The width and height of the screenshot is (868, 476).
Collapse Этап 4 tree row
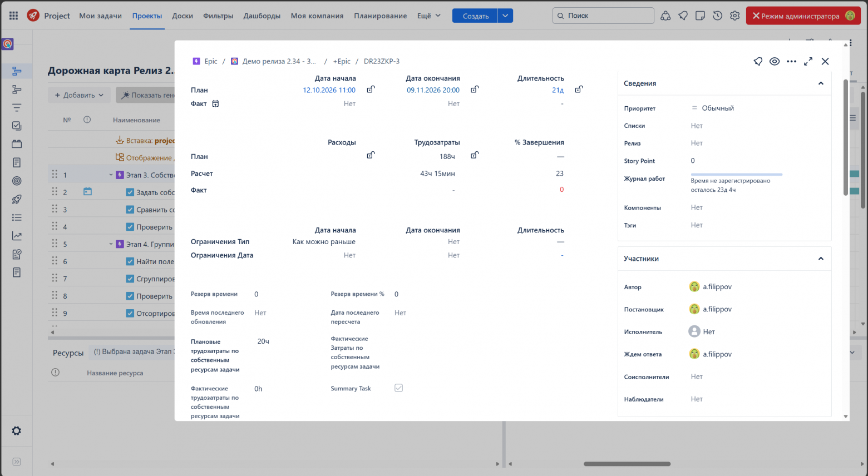click(x=111, y=244)
